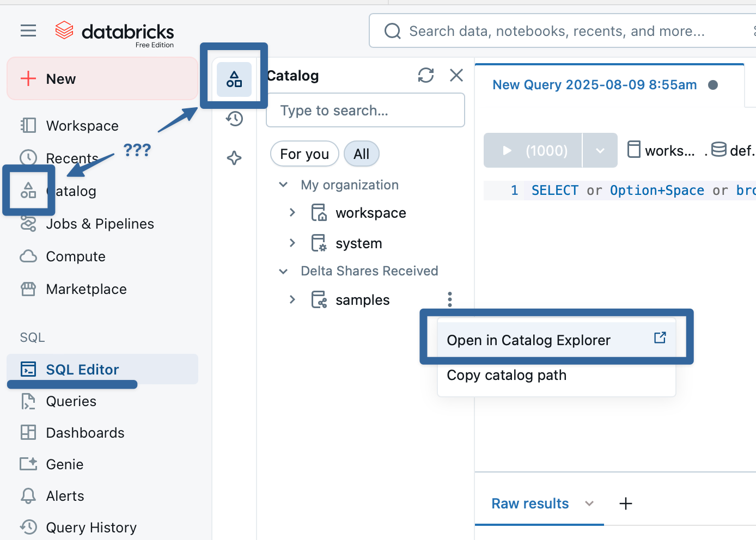756x540 pixels.
Task: Choose Open in Catalog Explorer
Action: [x=556, y=340]
